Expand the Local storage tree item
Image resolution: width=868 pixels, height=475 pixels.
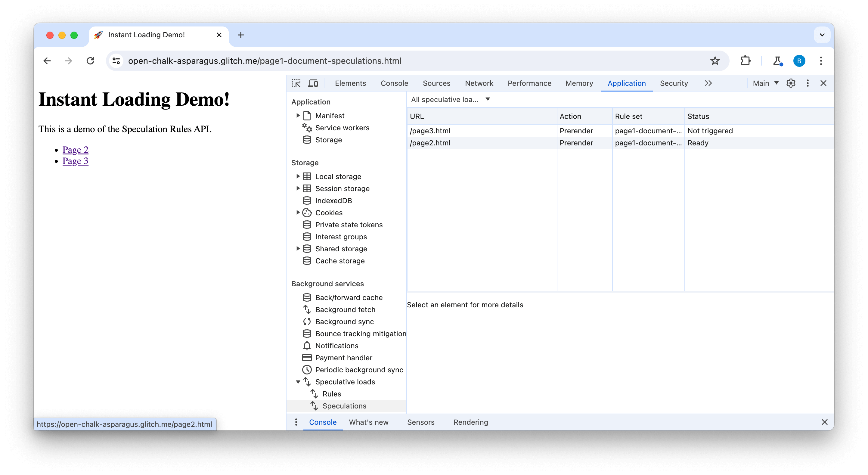298,176
